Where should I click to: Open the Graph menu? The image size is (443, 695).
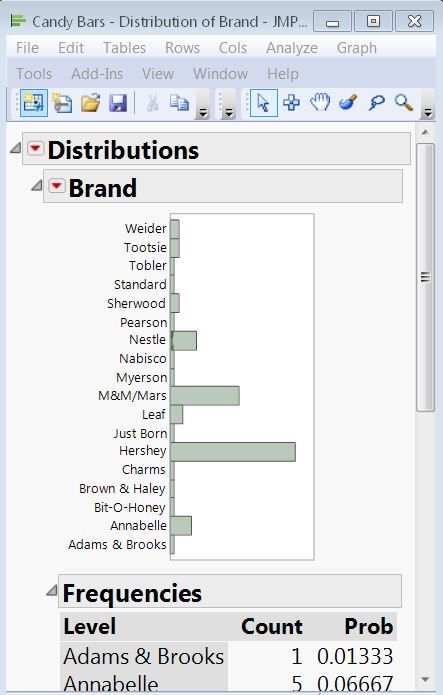357,48
